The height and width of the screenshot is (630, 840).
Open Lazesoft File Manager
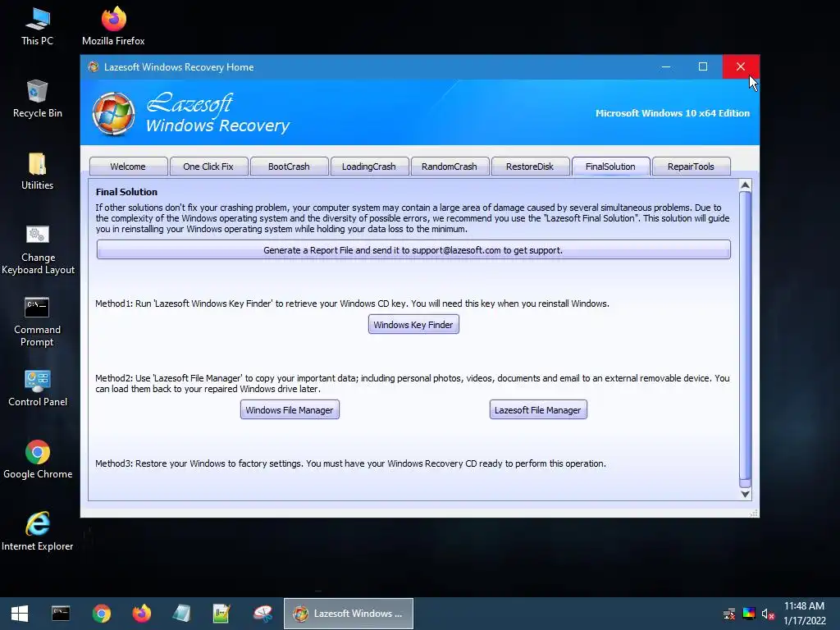538,410
